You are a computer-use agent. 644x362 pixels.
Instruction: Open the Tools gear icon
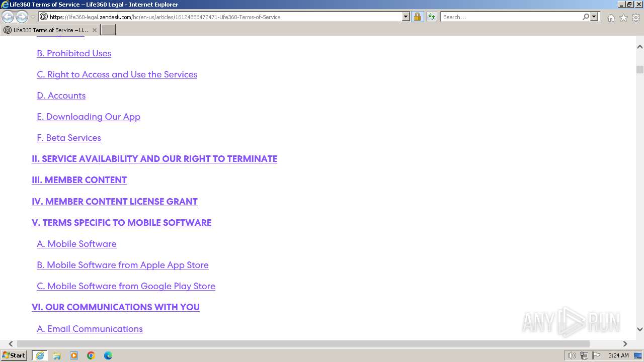[x=635, y=18]
